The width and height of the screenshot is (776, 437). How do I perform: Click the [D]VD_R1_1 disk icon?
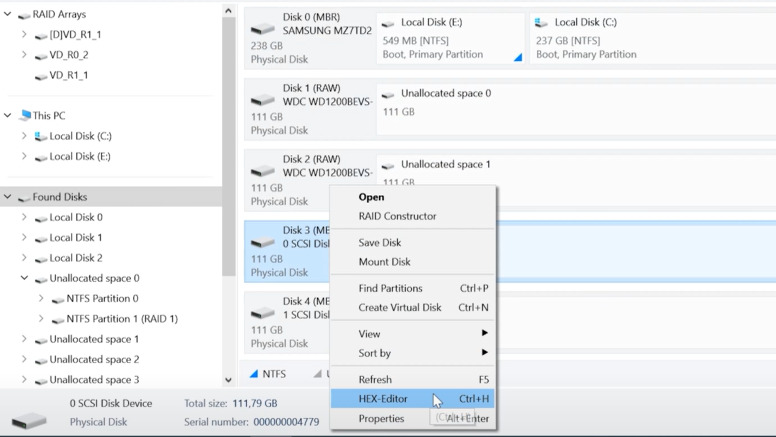click(x=41, y=36)
